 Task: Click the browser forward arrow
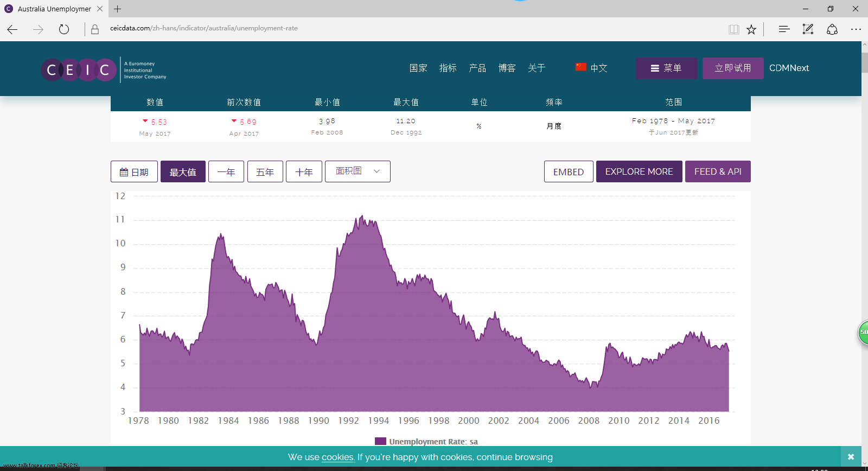point(38,29)
